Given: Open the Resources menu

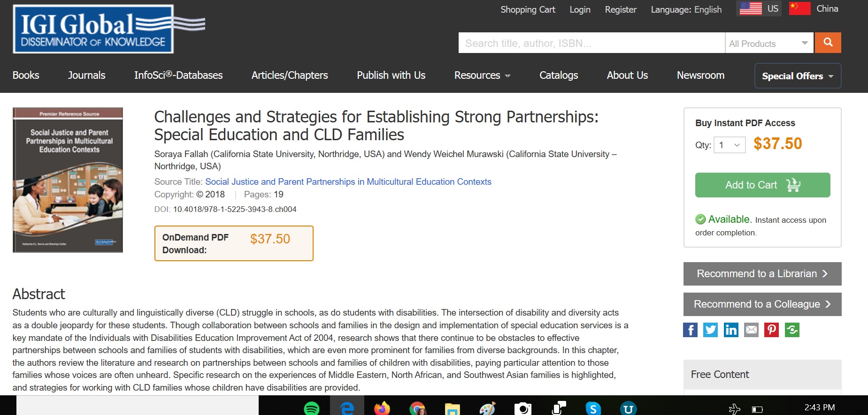Looking at the screenshot, I should [x=482, y=75].
